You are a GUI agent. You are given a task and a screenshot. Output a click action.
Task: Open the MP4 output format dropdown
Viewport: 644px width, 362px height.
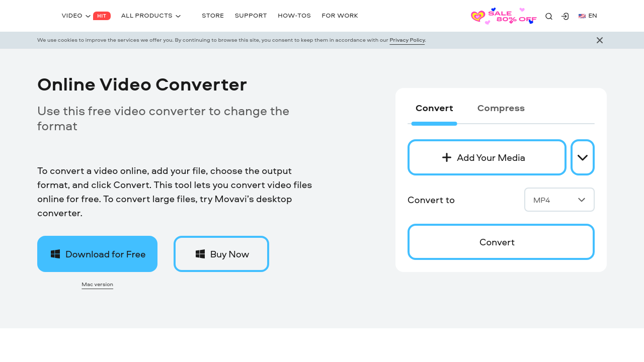(x=559, y=200)
